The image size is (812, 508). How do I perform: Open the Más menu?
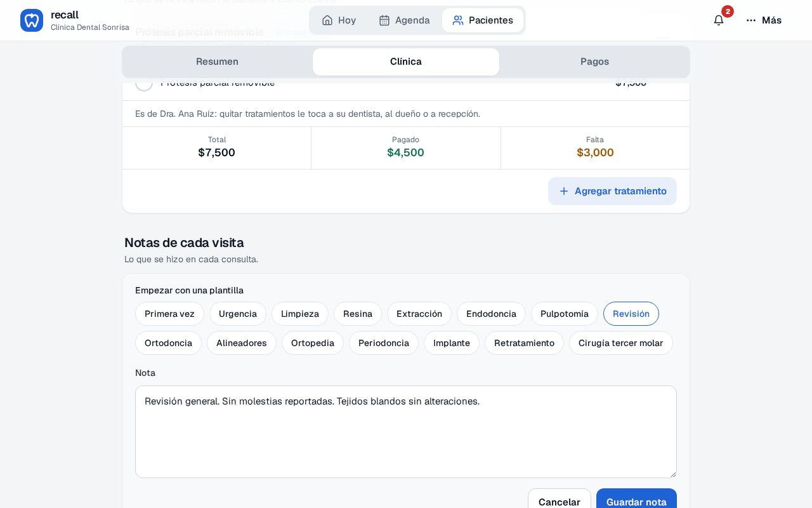[764, 20]
